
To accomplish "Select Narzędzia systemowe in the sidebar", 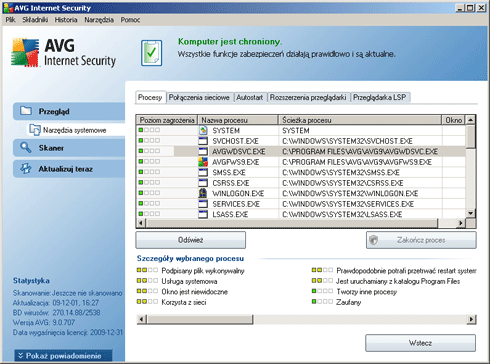I will click(76, 130).
